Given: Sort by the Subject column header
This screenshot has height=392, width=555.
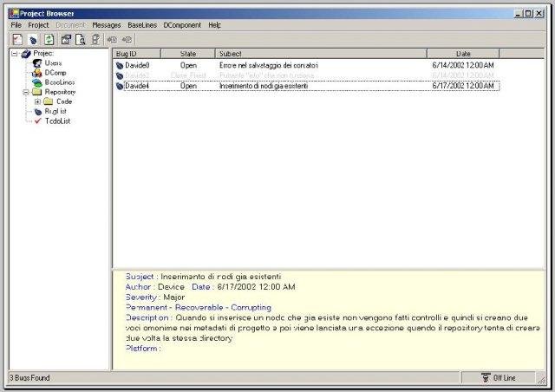Looking at the screenshot, I should coord(321,54).
